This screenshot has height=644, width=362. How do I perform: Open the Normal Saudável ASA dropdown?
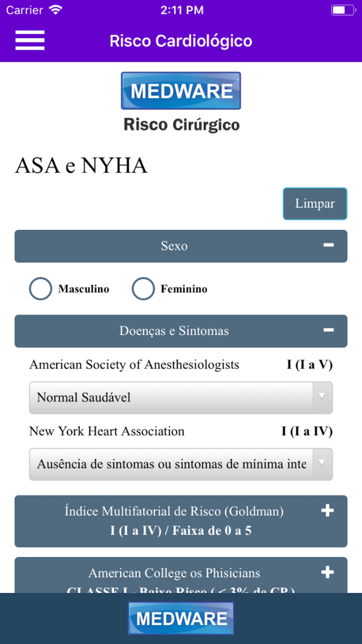[x=171, y=398]
